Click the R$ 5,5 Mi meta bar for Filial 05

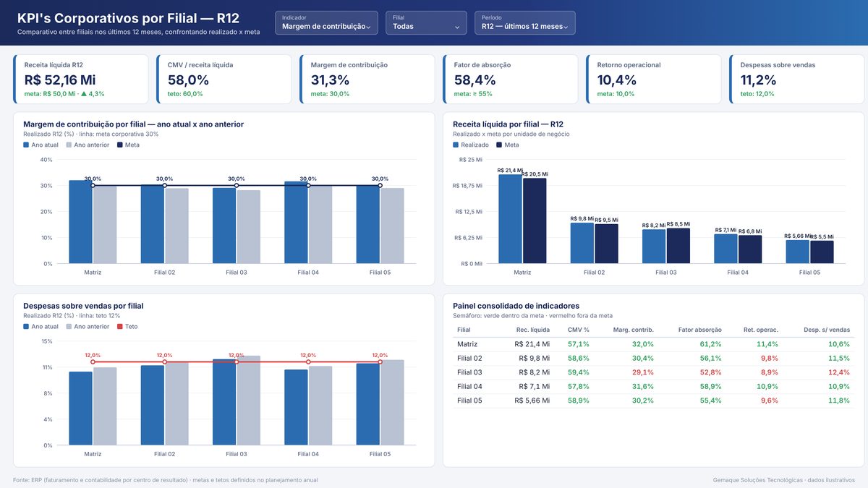point(822,252)
